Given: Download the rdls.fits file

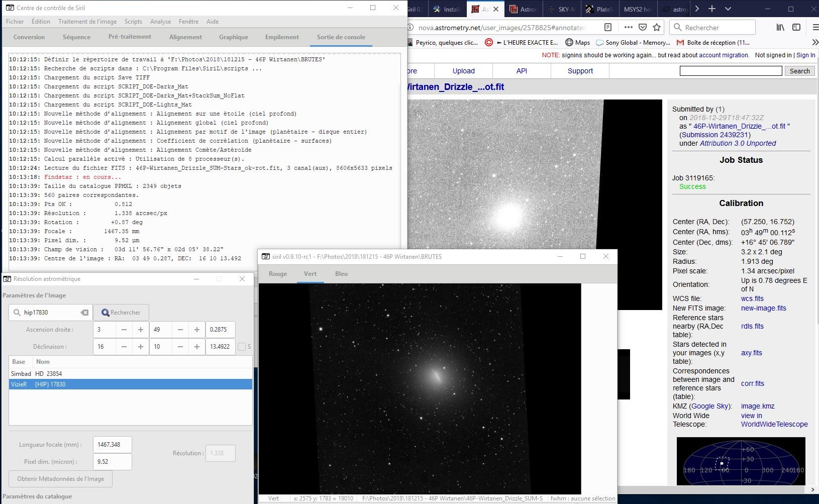Looking at the screenshot, I should (x=752, y=326).
